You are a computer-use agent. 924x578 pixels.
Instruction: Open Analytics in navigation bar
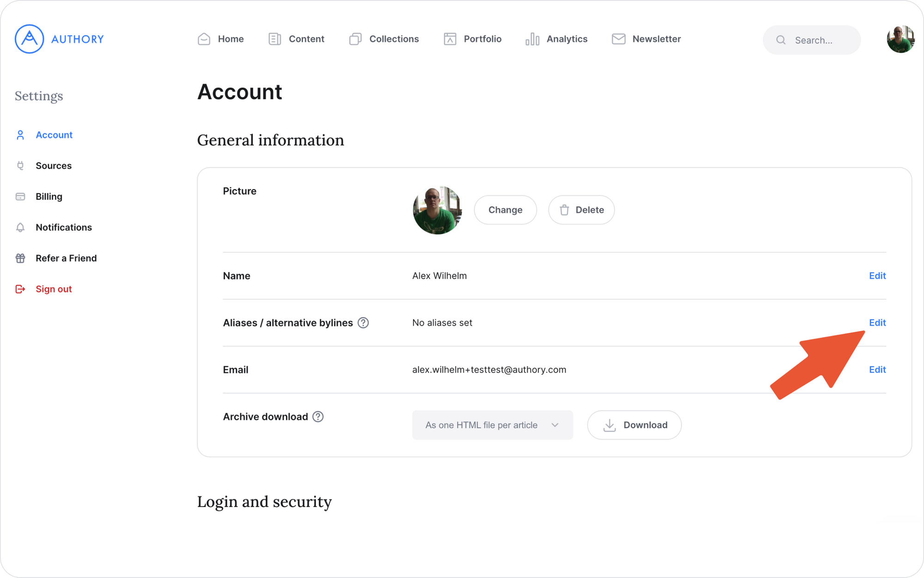click(x=557, y=39)
